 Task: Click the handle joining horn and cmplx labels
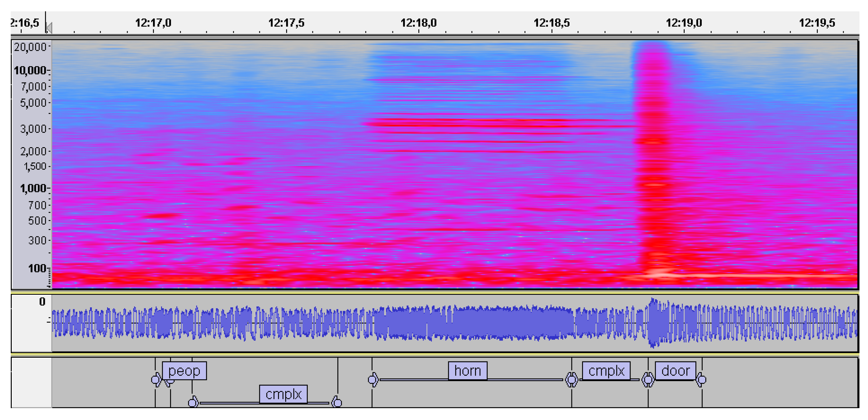(571, 380)
